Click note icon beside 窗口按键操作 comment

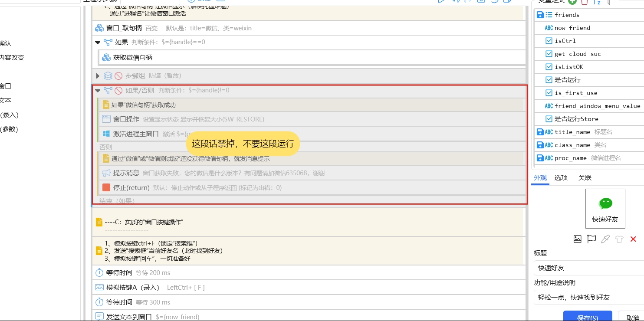click(99, 222)
